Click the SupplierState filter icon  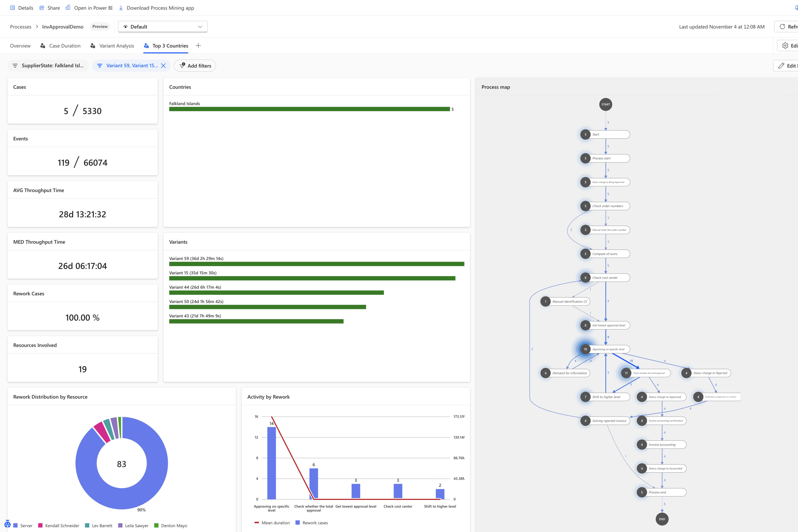point(15,65)
